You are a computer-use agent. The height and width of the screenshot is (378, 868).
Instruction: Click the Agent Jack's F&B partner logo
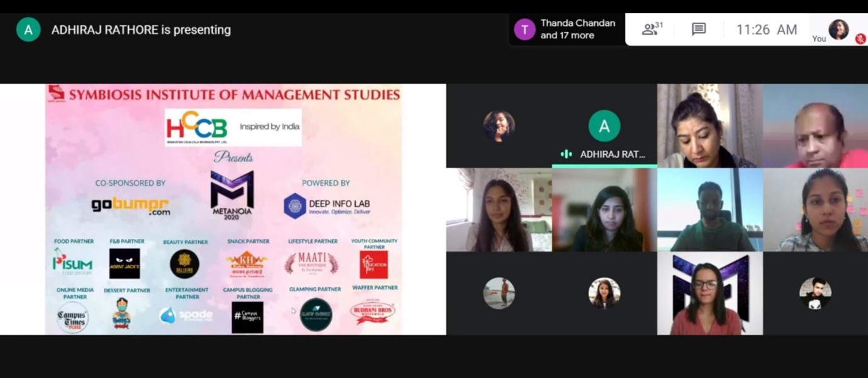[x=125, y=263]
